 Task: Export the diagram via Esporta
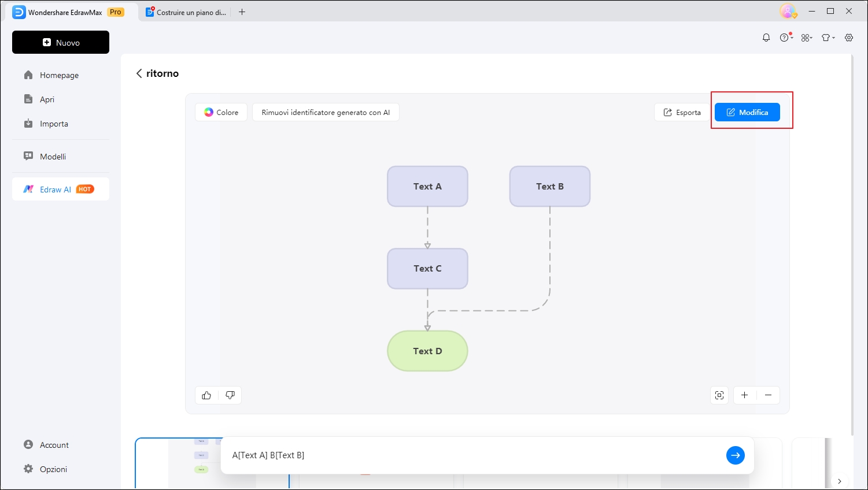682,113
